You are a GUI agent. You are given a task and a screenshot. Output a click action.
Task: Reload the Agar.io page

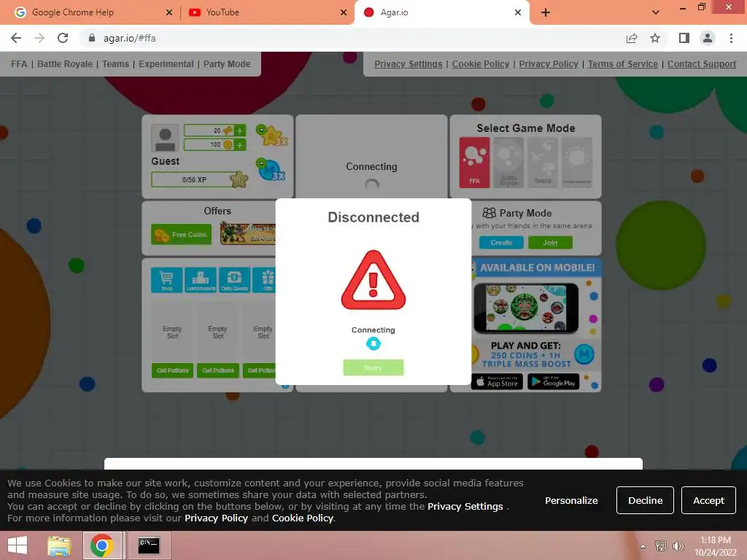tap(63, 38)
